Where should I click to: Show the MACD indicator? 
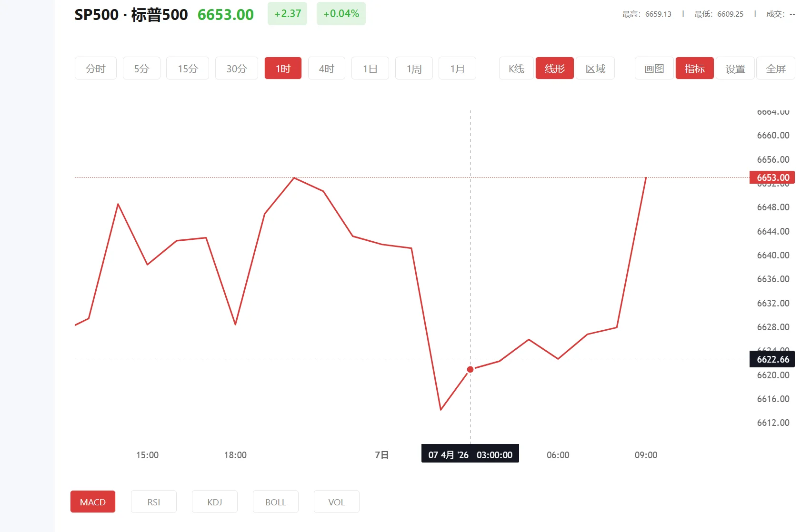click(92, 502)
